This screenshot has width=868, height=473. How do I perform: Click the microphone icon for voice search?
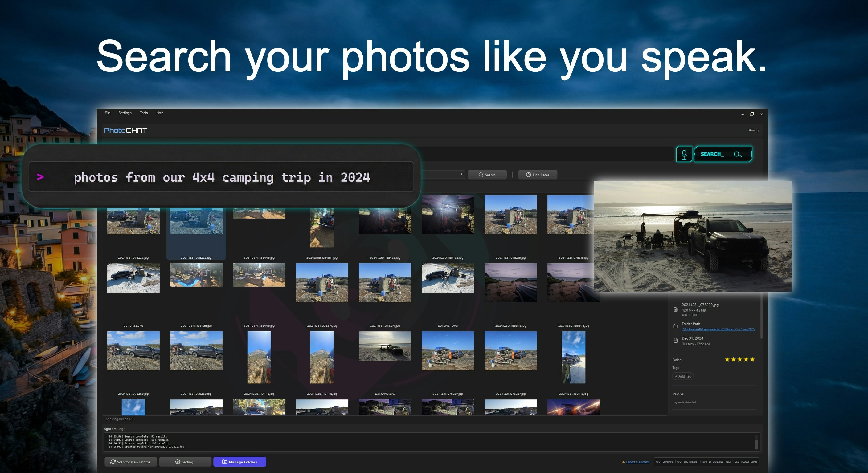(x=684, y=154)
